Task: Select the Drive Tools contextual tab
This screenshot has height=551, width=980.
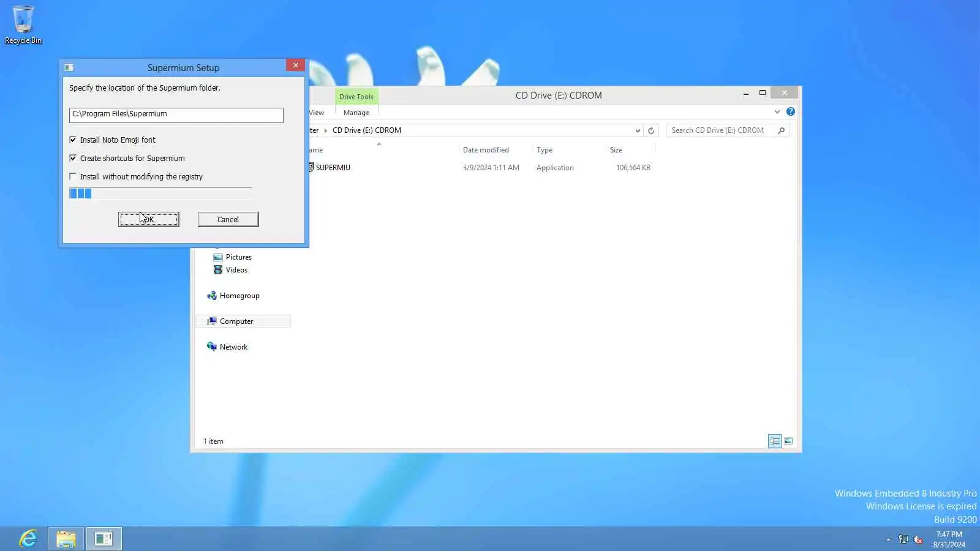Action: (356, 97)
